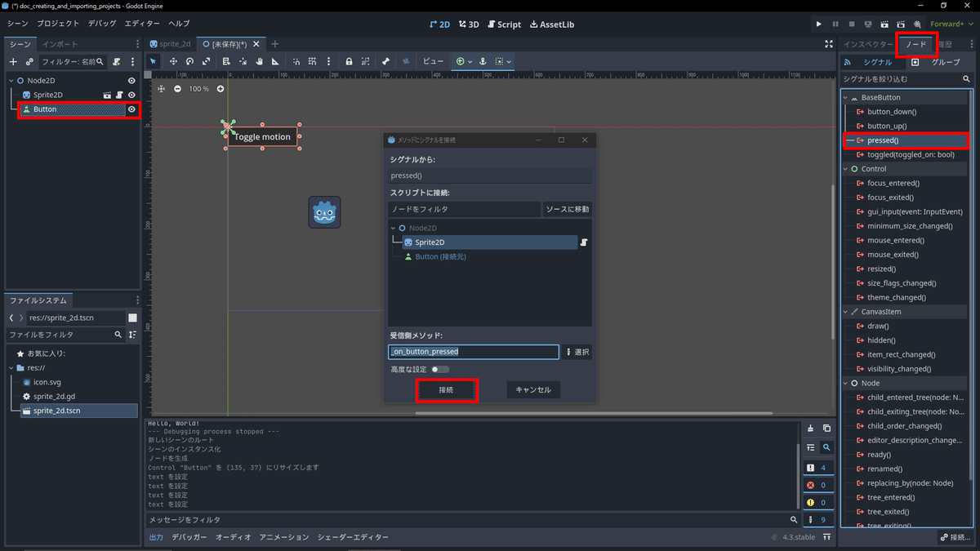Click the receiver method name field

point(474,352)
